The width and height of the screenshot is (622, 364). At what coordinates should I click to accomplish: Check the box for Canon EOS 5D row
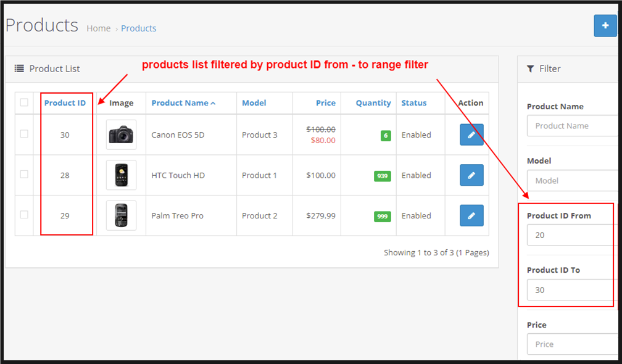point(24,134)
